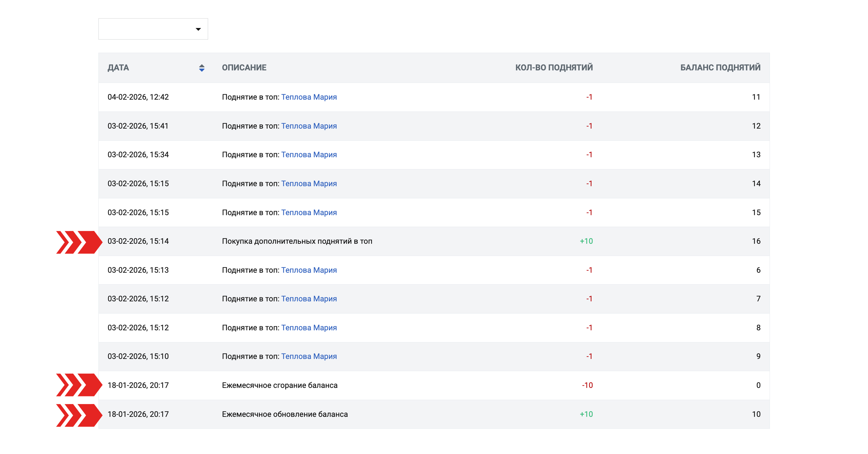This screenshot has width=868, height=454.
Task: Click the dropdown caret arrow
Action: pos(198,29)
